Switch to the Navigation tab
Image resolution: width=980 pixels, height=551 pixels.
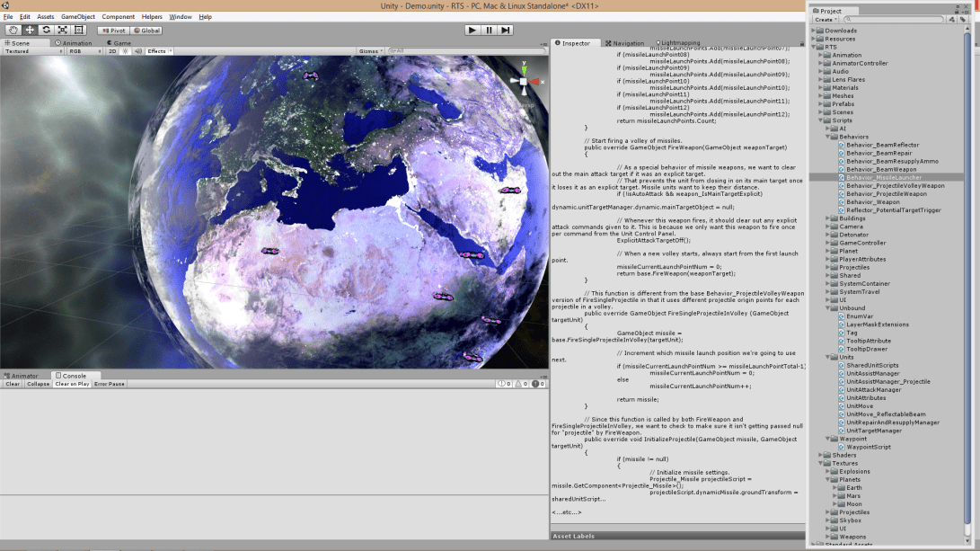[x=626, y=43]
